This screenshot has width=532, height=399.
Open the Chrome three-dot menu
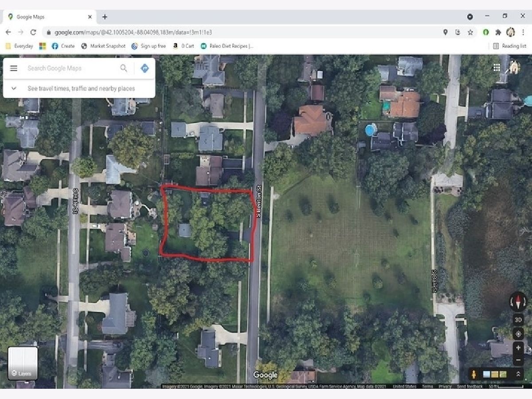coord(524,32)
